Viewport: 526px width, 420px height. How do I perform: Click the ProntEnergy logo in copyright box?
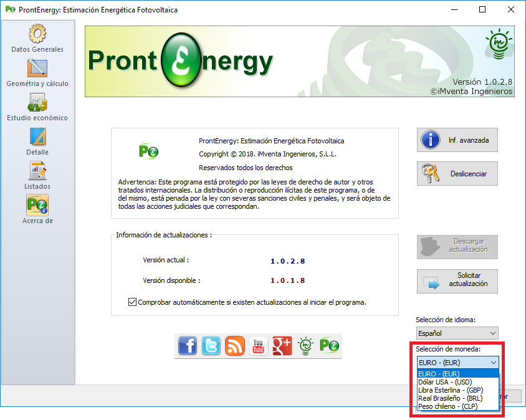click(148, 151)
